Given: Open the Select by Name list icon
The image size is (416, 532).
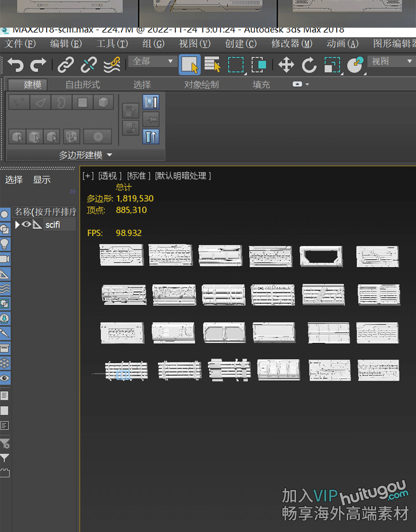Looking at the screenshot, I should 212,65.
